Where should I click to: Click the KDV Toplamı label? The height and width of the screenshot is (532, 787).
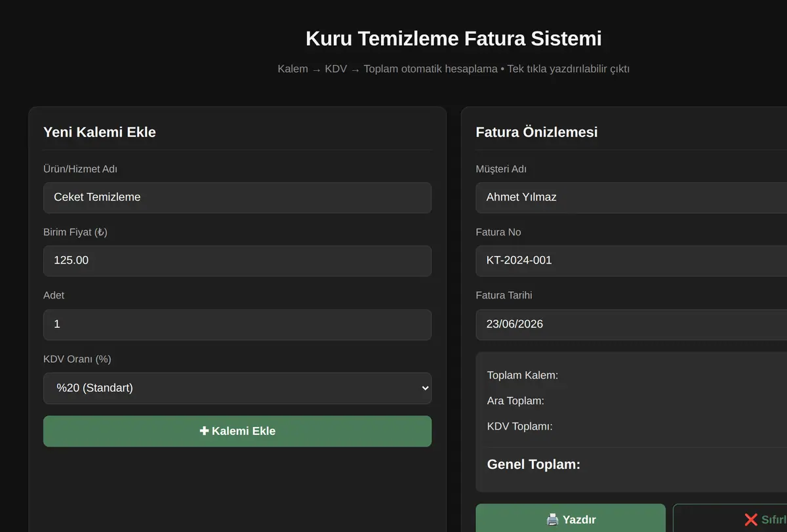point(520,426)
